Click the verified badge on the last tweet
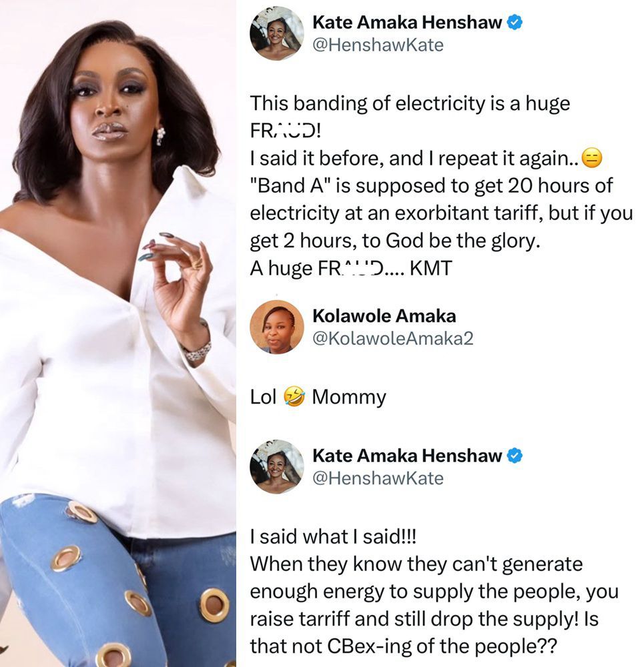 (x=515, y=456)
